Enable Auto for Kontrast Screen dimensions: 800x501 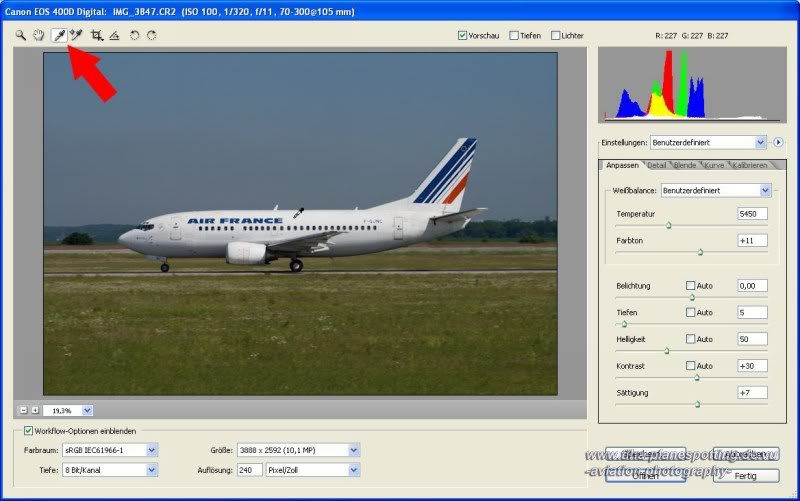690,366
